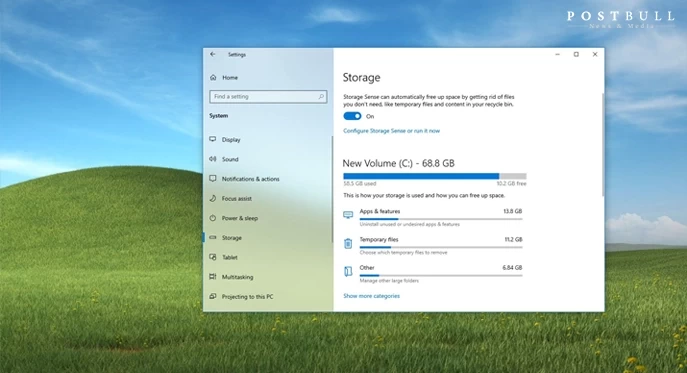The image size is (687, 373).
Task: Select the Display monitor icon
Action: (x=213, y=139)
